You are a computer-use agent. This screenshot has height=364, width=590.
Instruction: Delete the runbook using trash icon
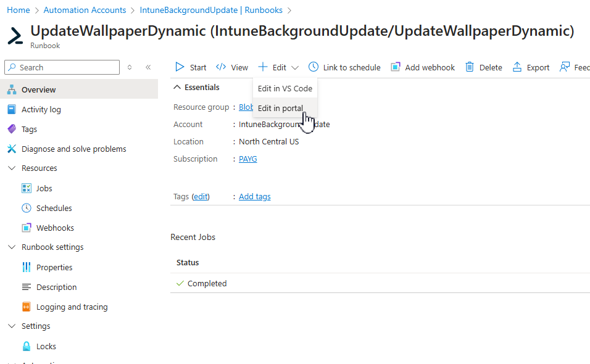470,67
